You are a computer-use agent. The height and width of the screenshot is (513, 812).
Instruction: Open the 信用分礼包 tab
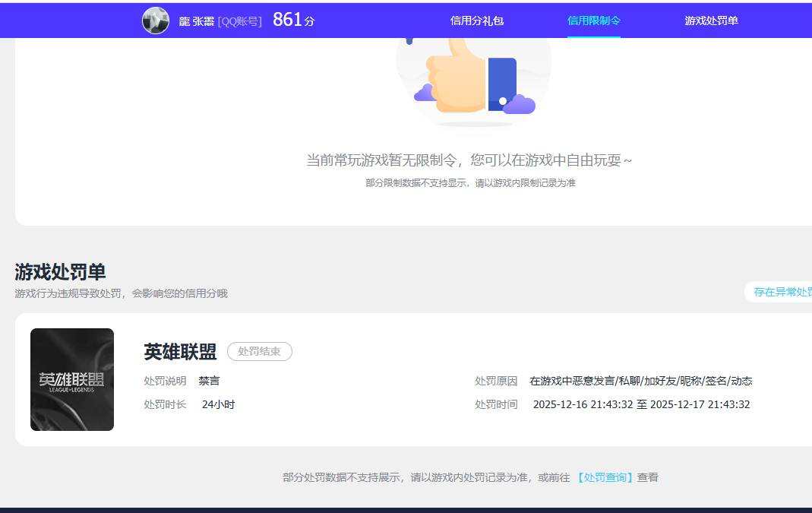pos(476,21)
